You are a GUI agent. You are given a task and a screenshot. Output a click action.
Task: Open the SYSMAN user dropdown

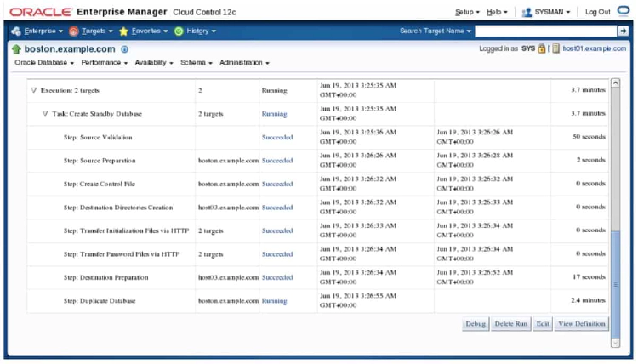(x=552, y=12)
